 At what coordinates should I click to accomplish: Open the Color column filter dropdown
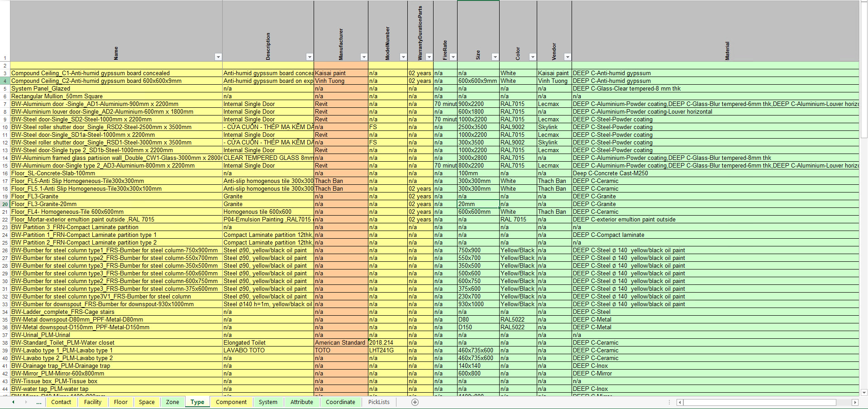coord(533,57)
